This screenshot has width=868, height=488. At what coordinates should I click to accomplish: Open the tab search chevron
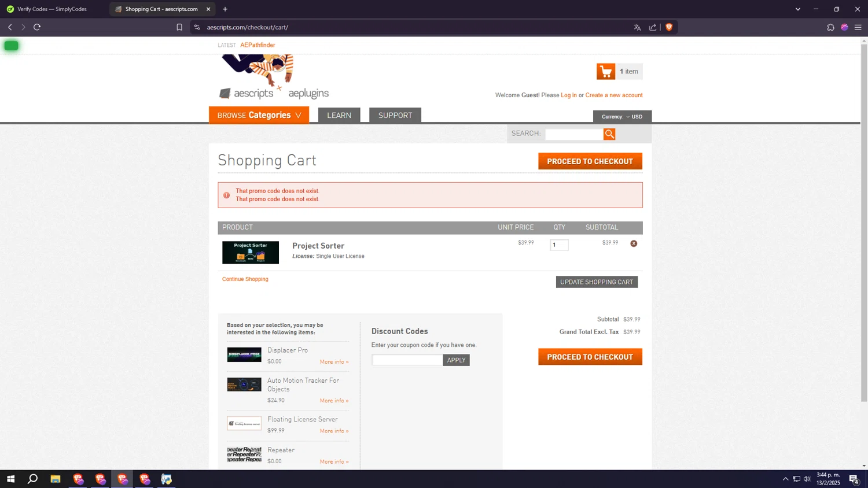pos(798,9)
